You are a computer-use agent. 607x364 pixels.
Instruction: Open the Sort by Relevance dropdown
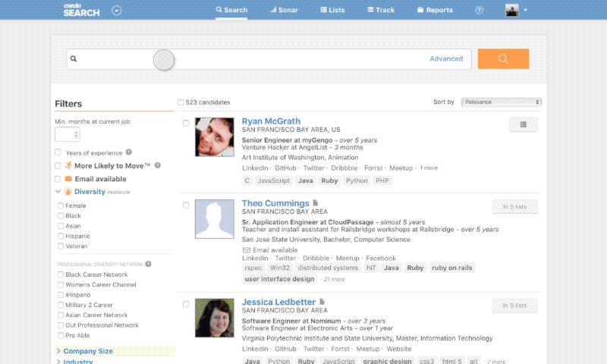click(x=502, y=102)
